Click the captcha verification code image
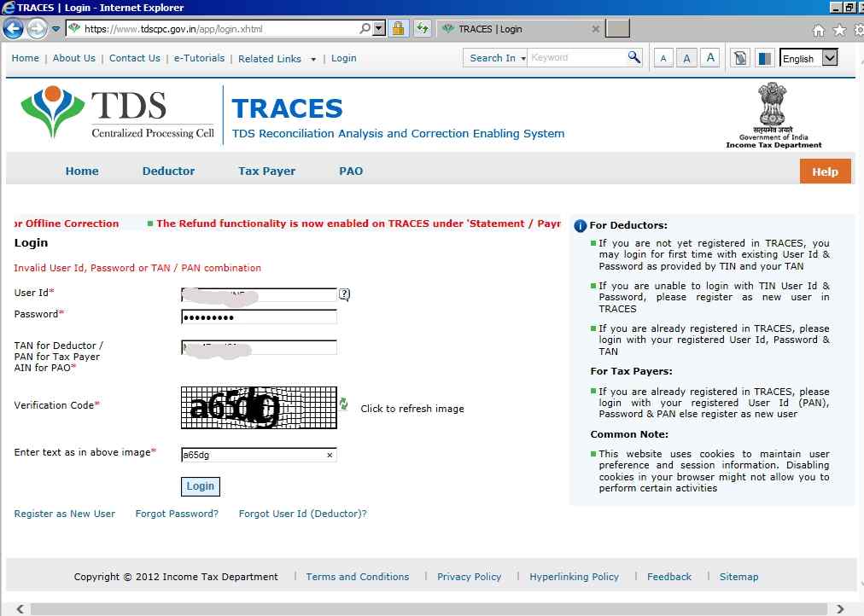This screenshot has width=864, height=616. [259, 407]
